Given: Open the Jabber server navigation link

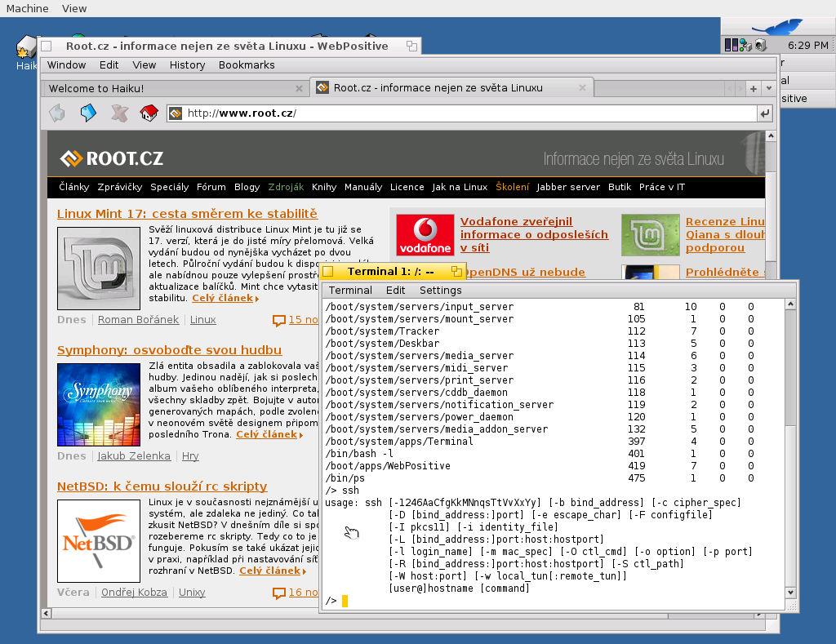Looking at the screenshot, I should coord(568,187).
